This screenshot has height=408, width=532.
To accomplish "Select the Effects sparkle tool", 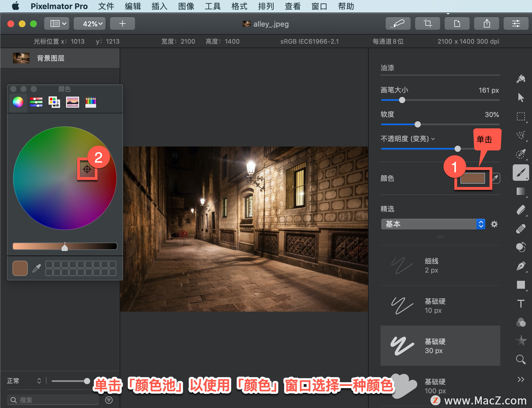I will pyautogui.click(x=521, y=341).
